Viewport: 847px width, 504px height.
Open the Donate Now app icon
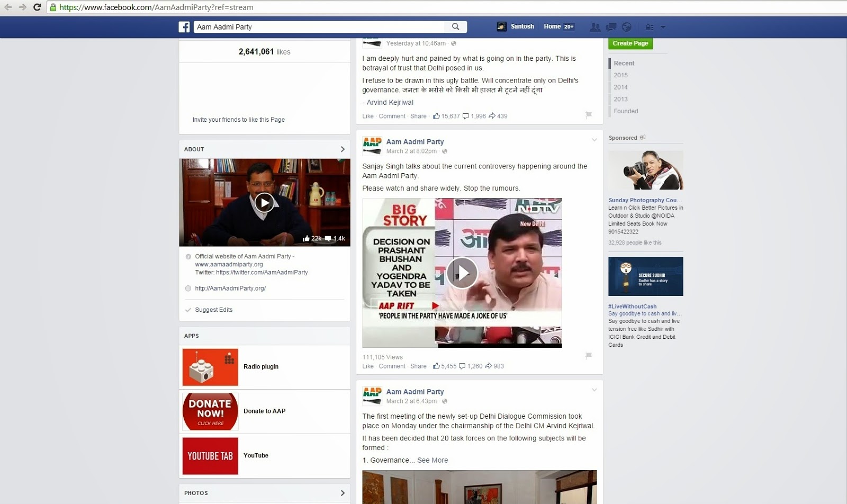(210, 411)
